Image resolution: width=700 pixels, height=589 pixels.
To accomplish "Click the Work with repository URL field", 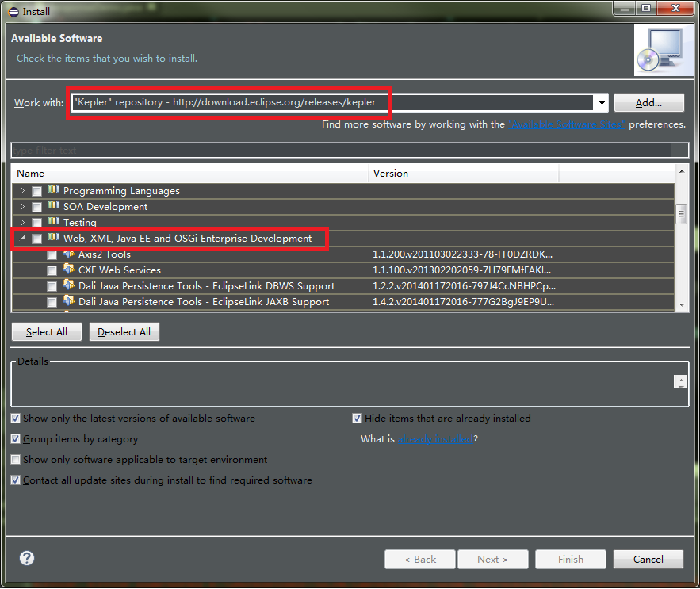I will tap(333, 103).
